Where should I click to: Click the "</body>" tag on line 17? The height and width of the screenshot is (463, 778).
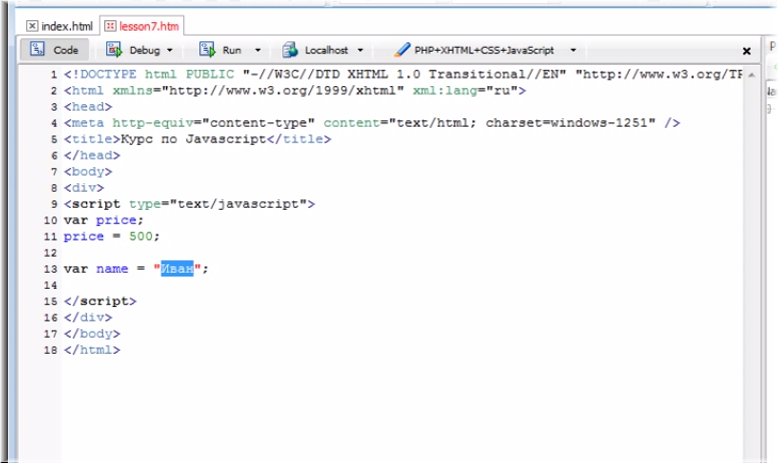click(92, 333)
